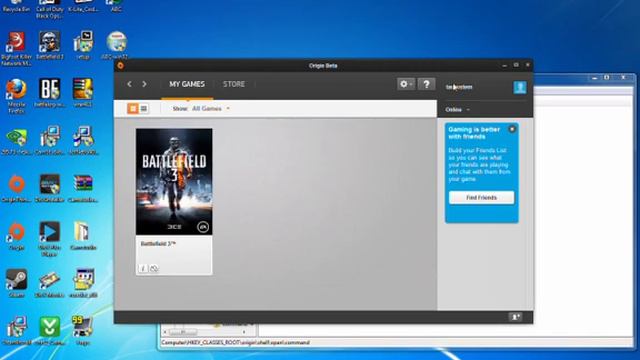640x360 pixels.
Task: Switch to the STORE tab
Action: click(234, 84)
